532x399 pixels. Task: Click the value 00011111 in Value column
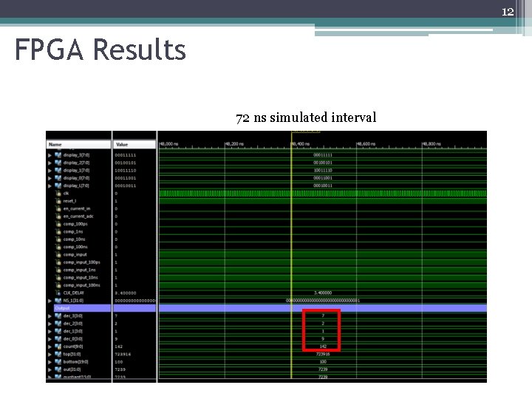pyautogui.click(x=125, y=155)
